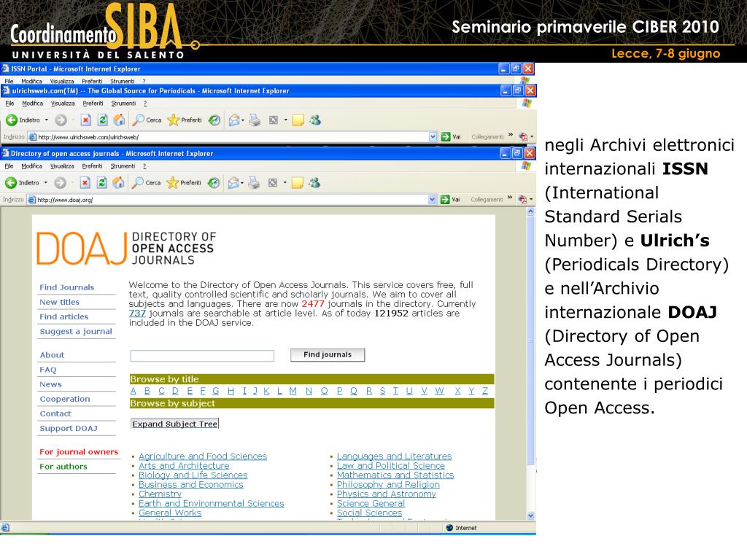Open Preferiti menu in ulrichsweb window
Screen dimensions: 747x560
(x=93, y=104)
